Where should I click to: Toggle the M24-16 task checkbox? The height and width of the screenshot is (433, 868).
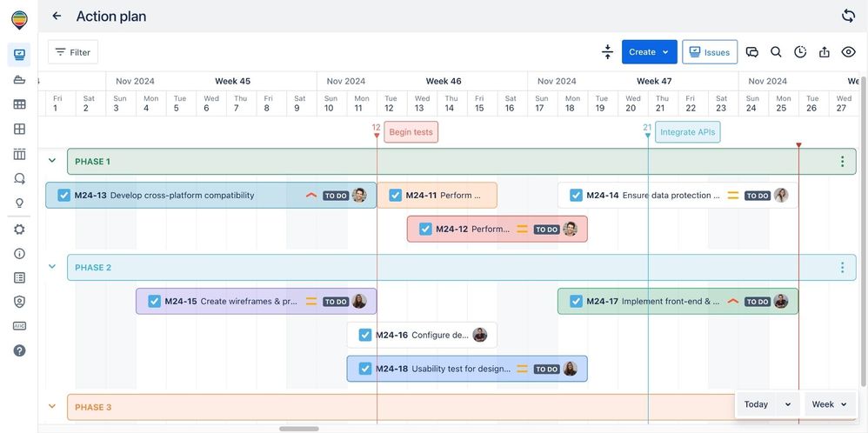point(364,335)
